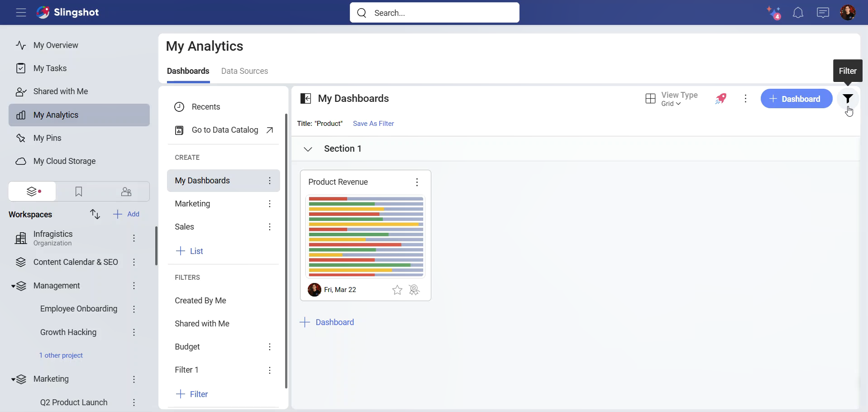Open the Infragistics organization workspace
This screenshot has width=868, height=412.
click(x=53, y=238)
